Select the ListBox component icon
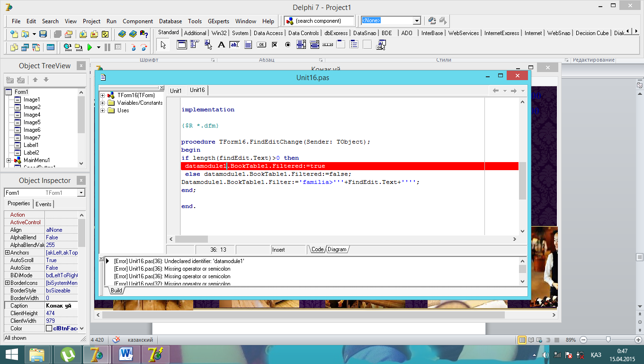Image resolution: width=644 pixels, height=364 pixels. tap(301, 45)
